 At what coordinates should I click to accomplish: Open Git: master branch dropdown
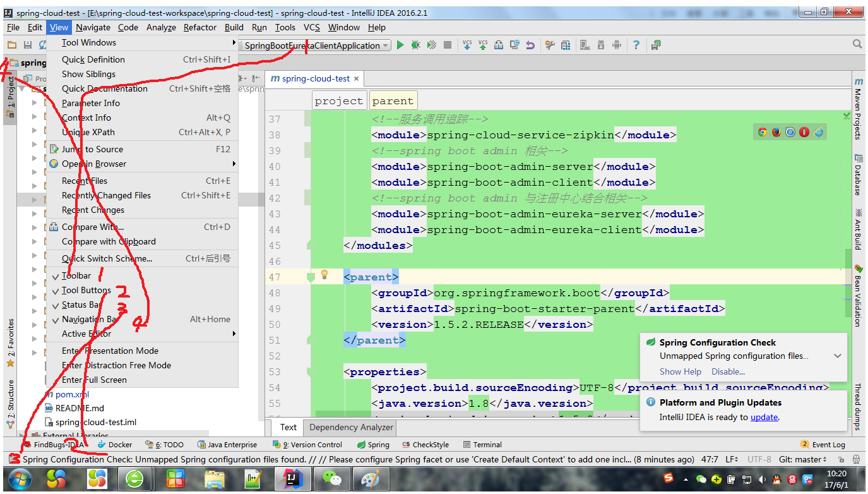pyautogui.click(x=802, y=460)
